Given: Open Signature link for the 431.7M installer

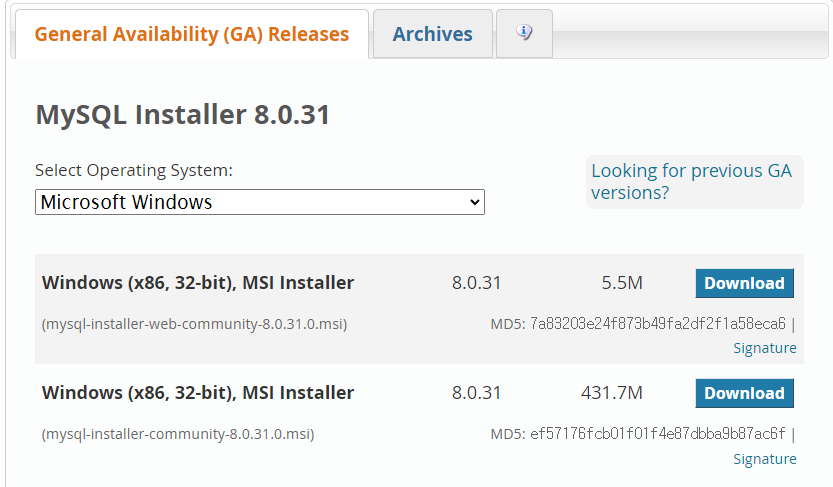Looking at the screenshot, I should [x=764, y=458].
